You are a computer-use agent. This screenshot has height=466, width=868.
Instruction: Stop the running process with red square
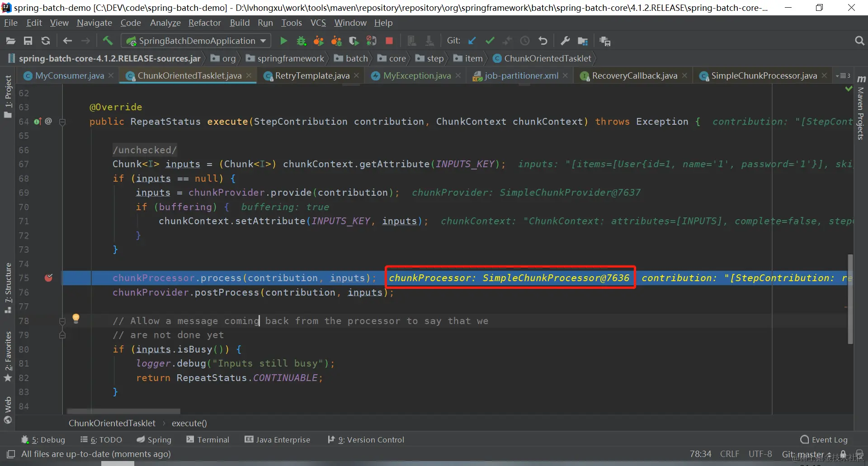389,41
